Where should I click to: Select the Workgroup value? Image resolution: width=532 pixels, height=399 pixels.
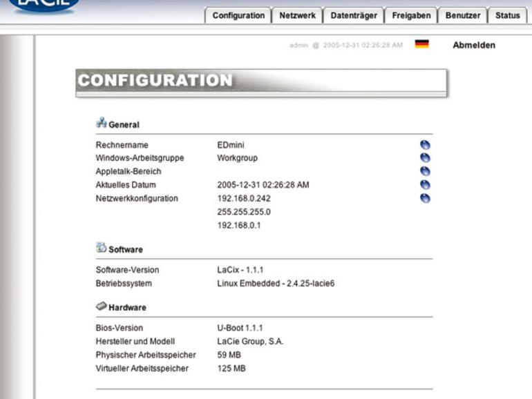click(238, 158)
